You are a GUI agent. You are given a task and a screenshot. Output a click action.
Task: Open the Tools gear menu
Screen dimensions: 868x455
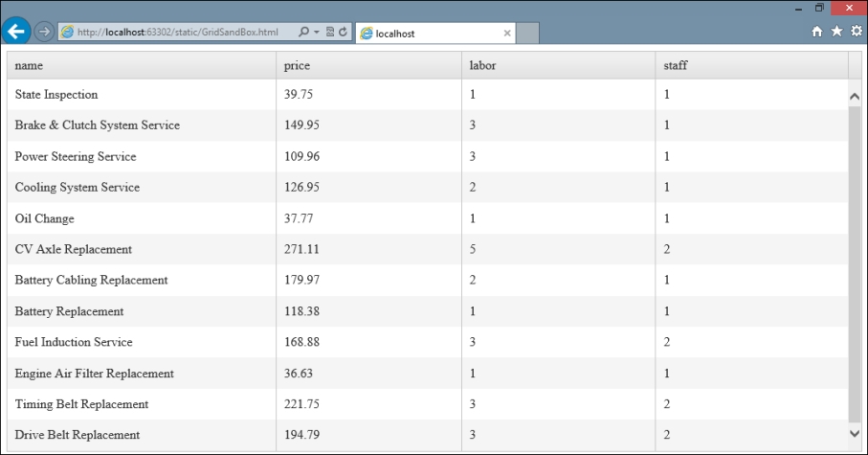pos(857,31)
